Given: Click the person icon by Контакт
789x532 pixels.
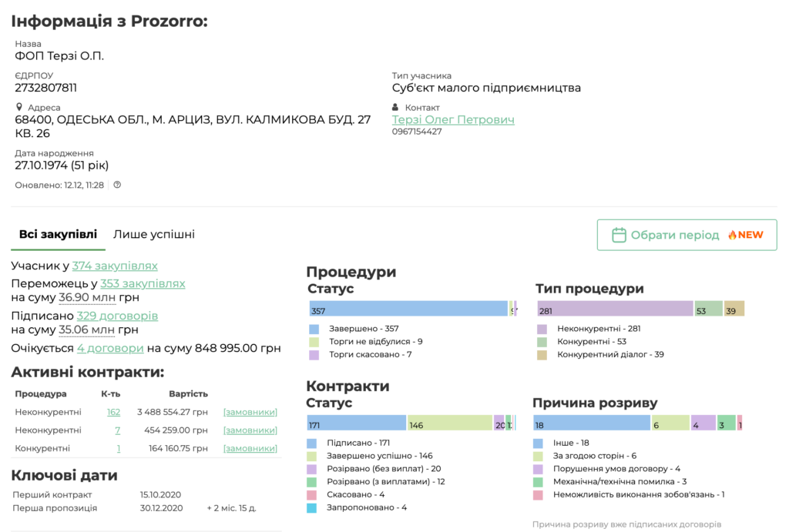Looking at the screenshot, I should [x=396, y=108].
